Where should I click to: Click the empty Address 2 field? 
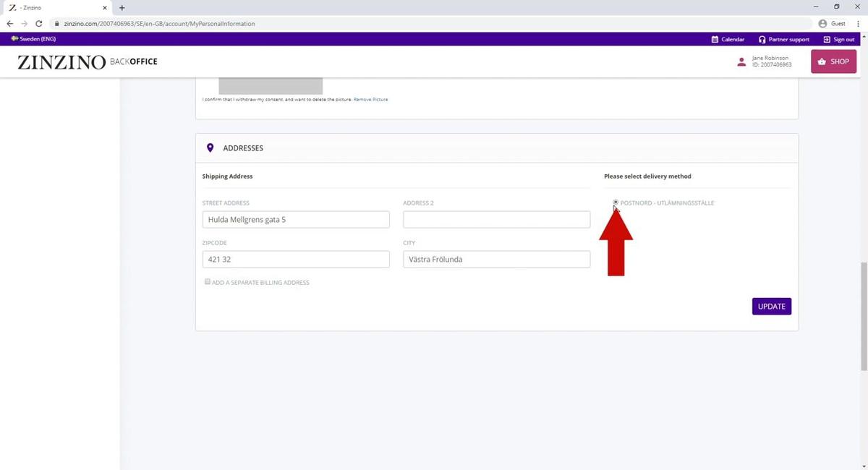[496, 220]
